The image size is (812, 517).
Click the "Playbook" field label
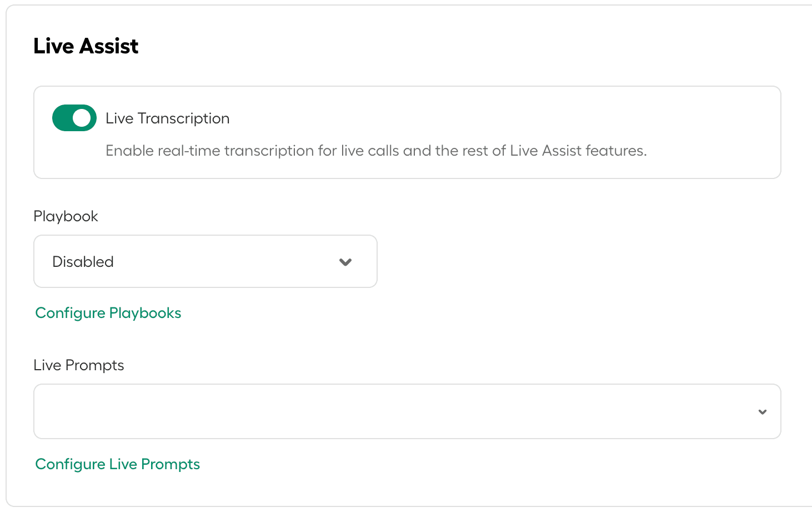66,216
